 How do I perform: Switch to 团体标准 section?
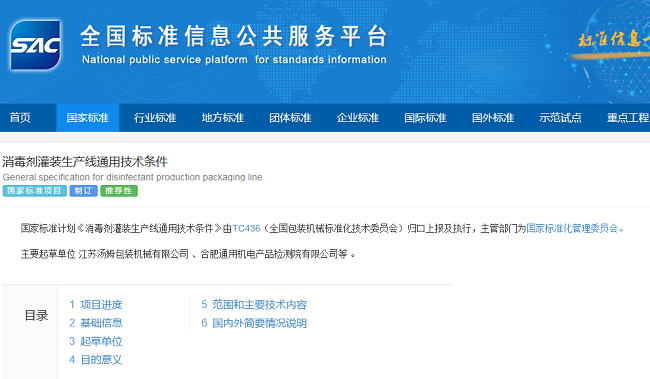pos(290,118)
